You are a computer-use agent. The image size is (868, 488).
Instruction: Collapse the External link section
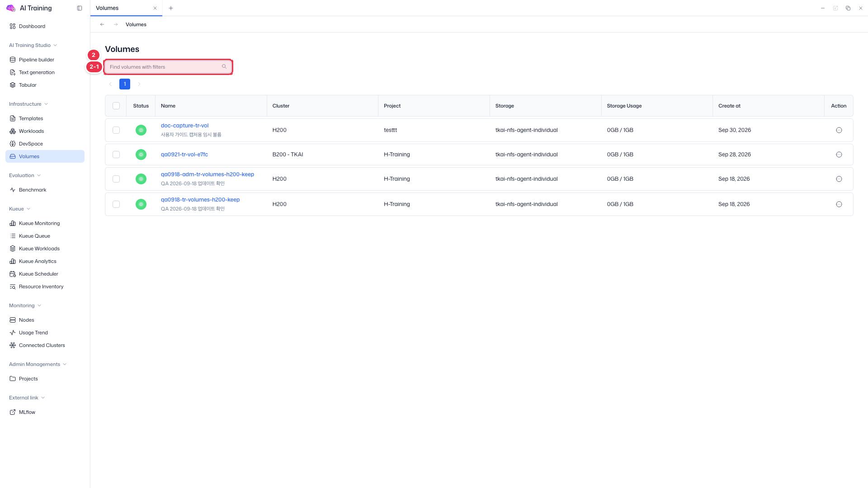coord(27,398)
